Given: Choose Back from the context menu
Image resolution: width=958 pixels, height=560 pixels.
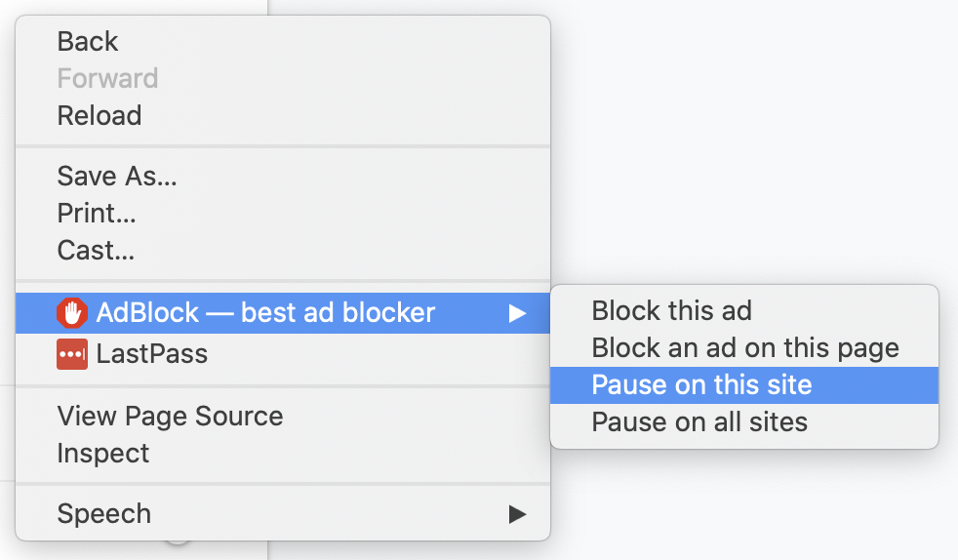Looking at the screenshot, I should (x=88, y=42).
